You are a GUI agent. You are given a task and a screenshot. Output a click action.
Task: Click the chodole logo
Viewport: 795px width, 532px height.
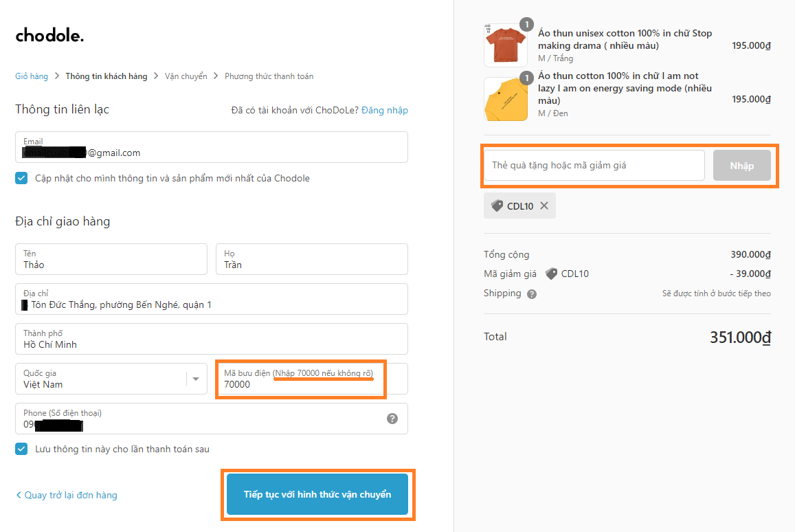[49, 36]
